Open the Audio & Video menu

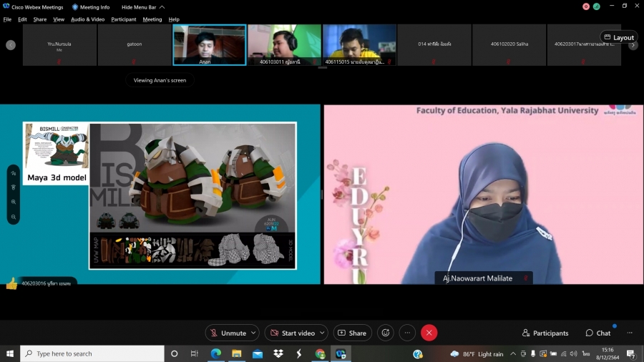(x=87, y=19)
